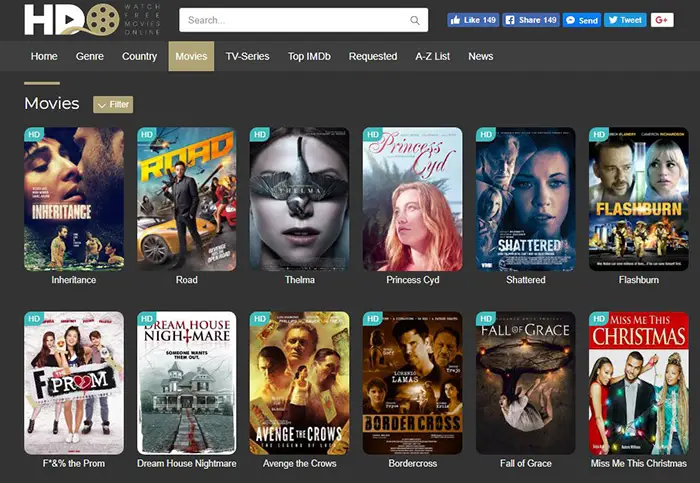
Task: Open the Thelma movie poster
Action: pyautogui.click(x=300, y=199)
